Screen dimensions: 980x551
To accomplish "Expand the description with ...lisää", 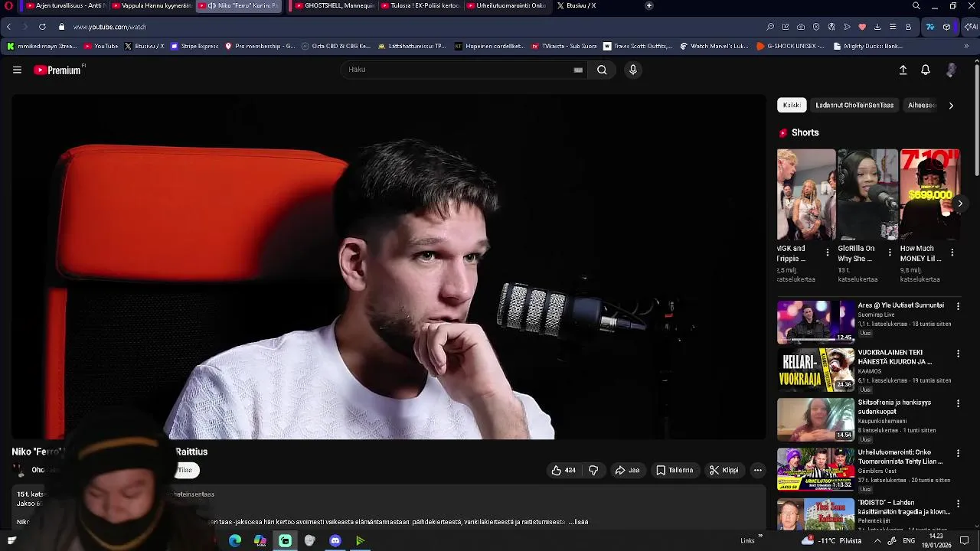I will point(578,522).
